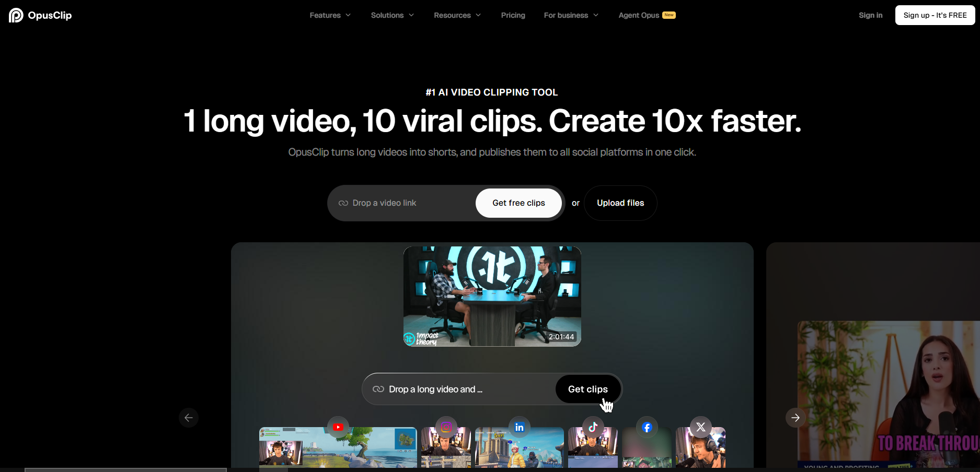Select the clip thumbnail under TikTok badge
The height and width of the screenshot is (472, 980).
pos(593,448)
